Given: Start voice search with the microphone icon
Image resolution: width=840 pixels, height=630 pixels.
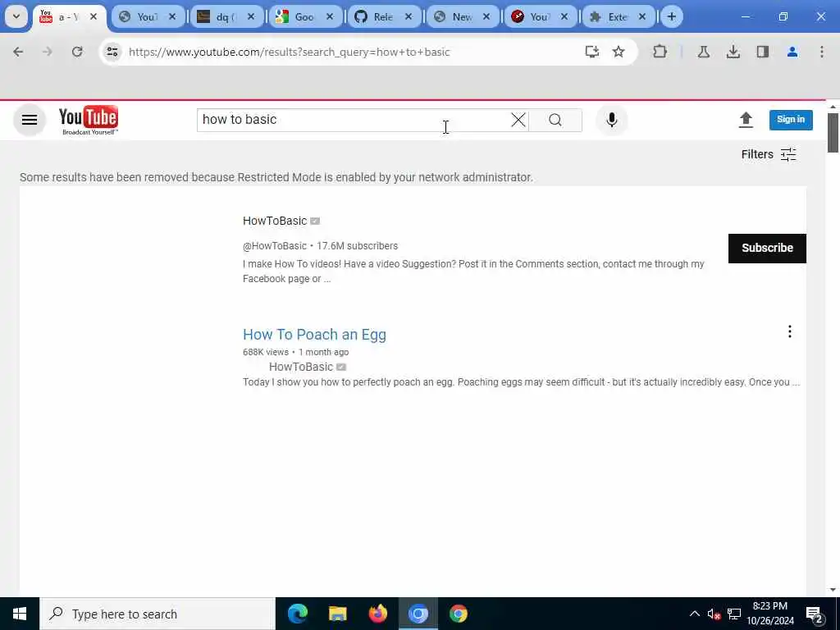Looking at the screenshot, I should (612, 120).
